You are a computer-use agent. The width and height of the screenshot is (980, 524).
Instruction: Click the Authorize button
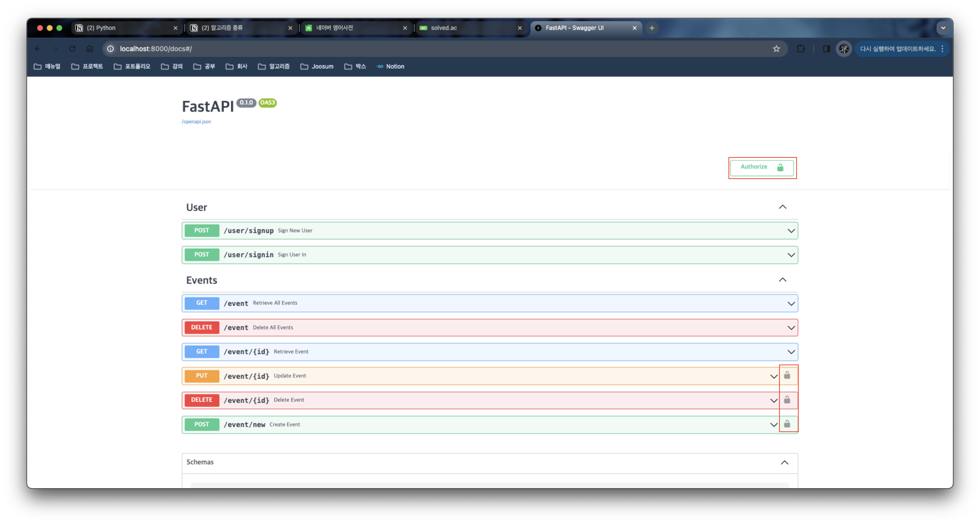coord(762,167)
